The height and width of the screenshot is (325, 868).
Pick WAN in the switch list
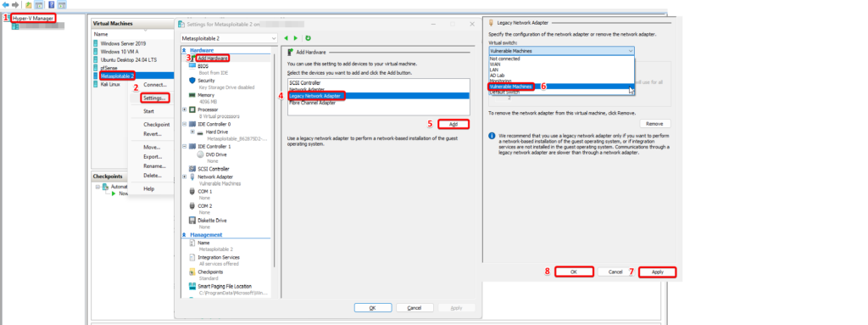point(561,64)
